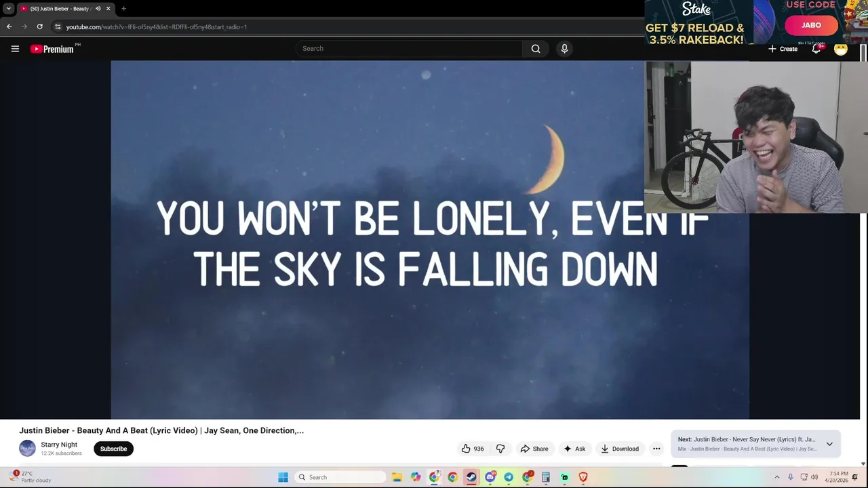The image size is (868, 488).
Task: Click the video player to pause
Action: coord(430,240)
